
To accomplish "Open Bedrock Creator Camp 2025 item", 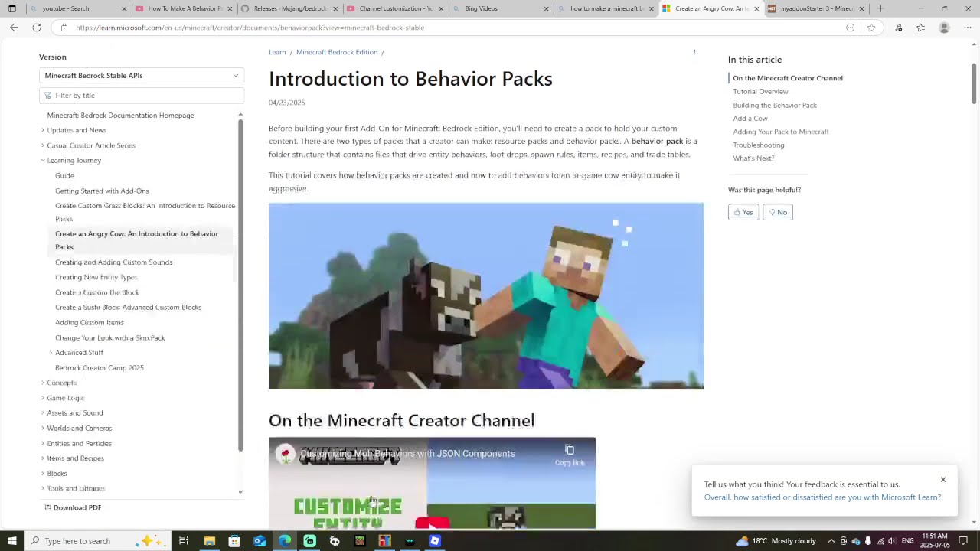I will tap(100, 368).
